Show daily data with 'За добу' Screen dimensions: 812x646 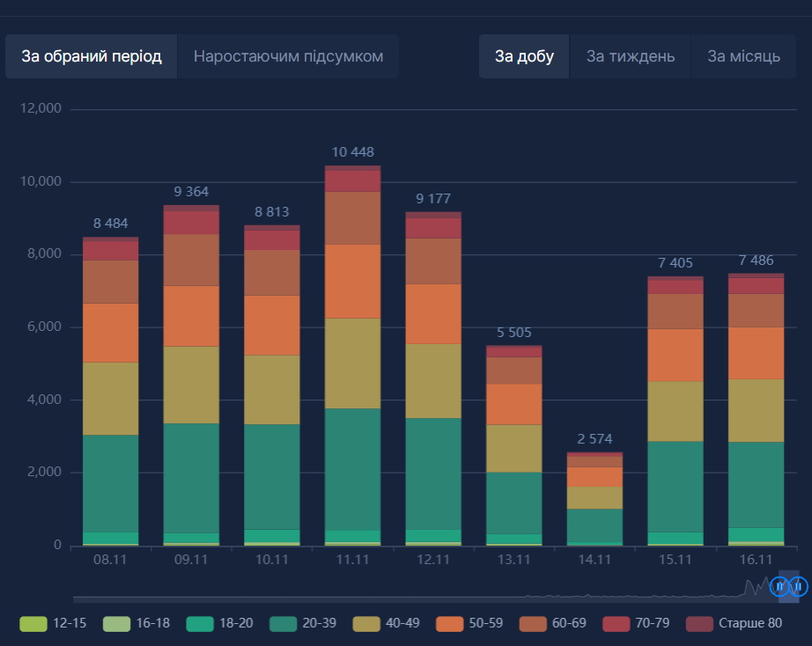pos(524,56)
